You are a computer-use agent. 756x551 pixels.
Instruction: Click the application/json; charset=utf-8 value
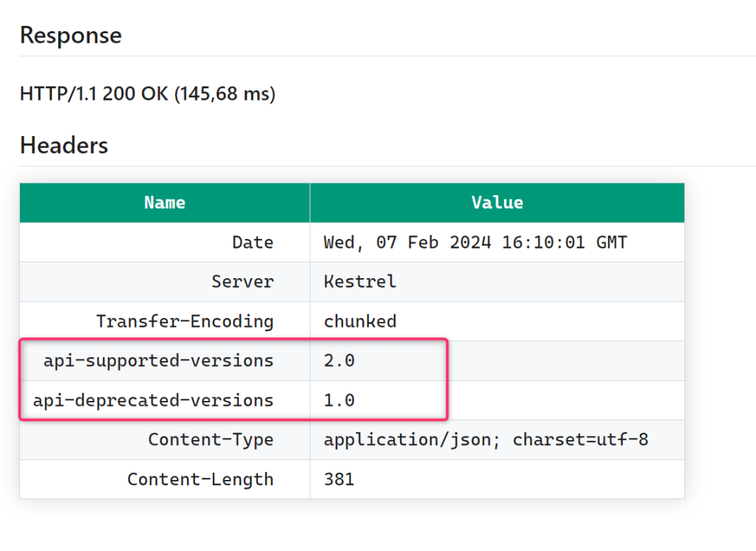coord(486,440)
